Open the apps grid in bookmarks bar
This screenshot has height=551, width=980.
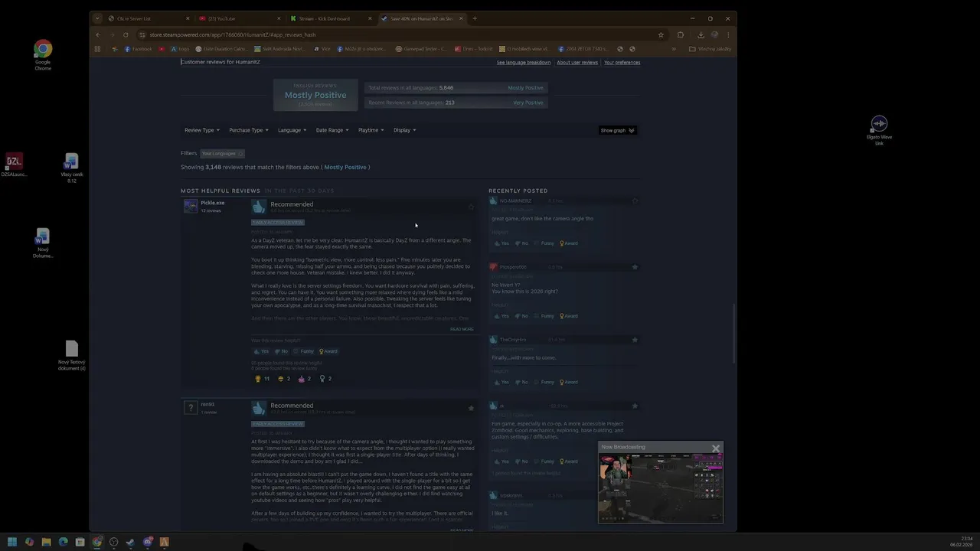[x=97, y=49]
